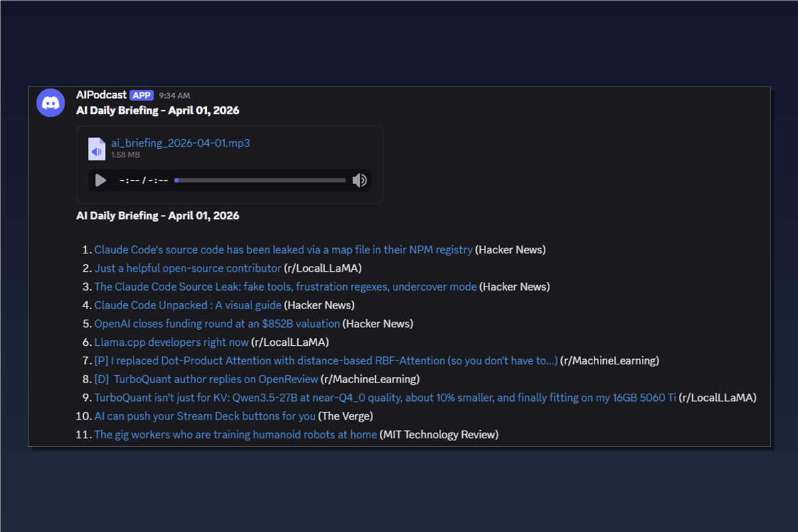Play the ai_briefing audio attachment
This screenshot has width=798, height=532.
pos(100,180)
